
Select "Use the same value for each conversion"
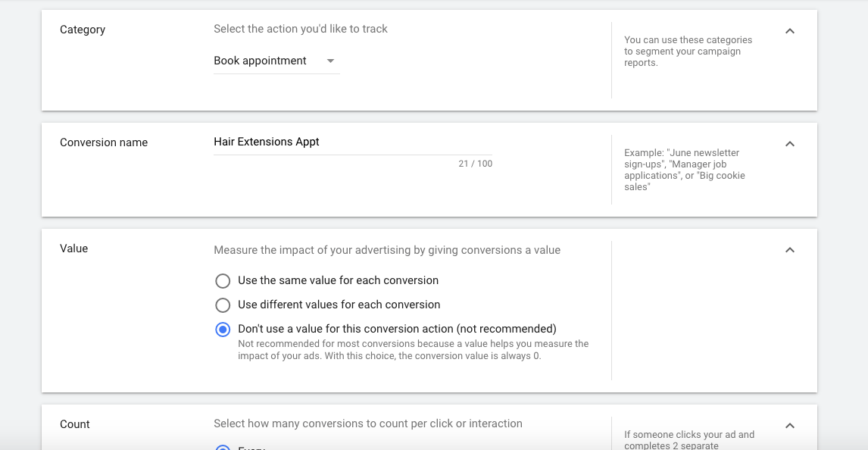(223, 280)
